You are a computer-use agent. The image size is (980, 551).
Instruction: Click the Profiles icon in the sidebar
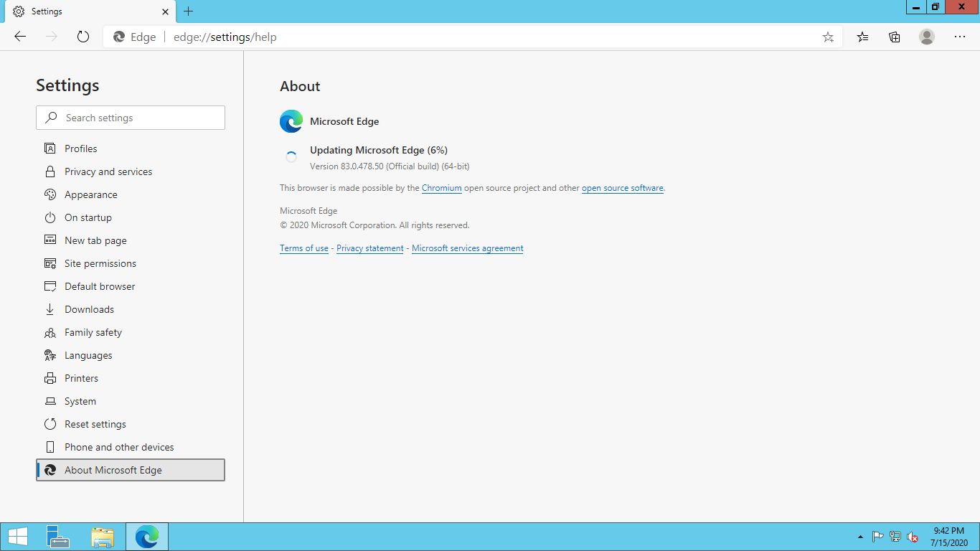pos(50,149)
